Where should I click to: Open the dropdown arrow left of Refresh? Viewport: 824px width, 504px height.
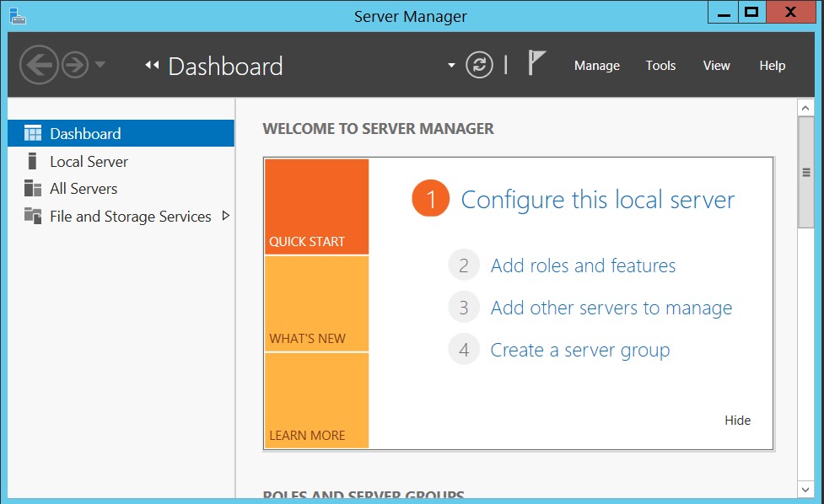pos(451,66)
